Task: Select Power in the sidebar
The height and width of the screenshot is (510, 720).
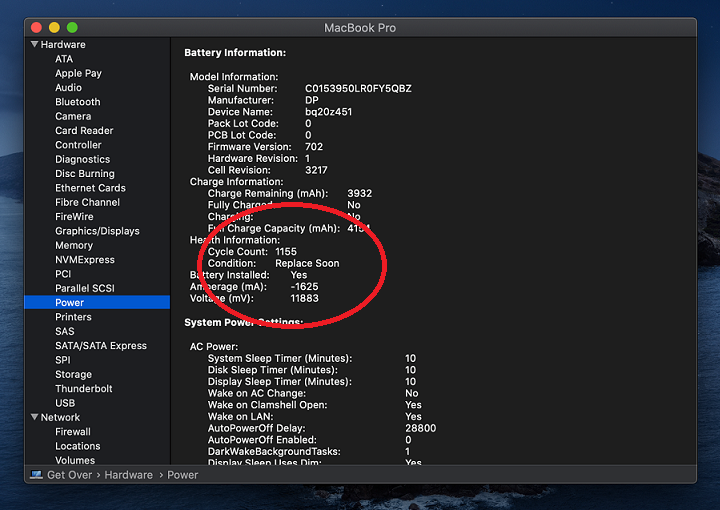Action: (x=69, y=302)
